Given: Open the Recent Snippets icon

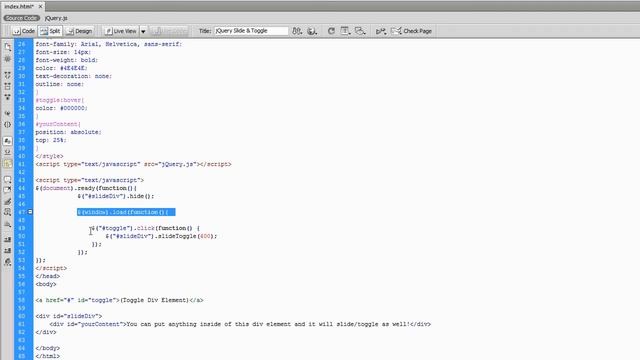Looking at the screenshot, I should (x=7, y=212).
